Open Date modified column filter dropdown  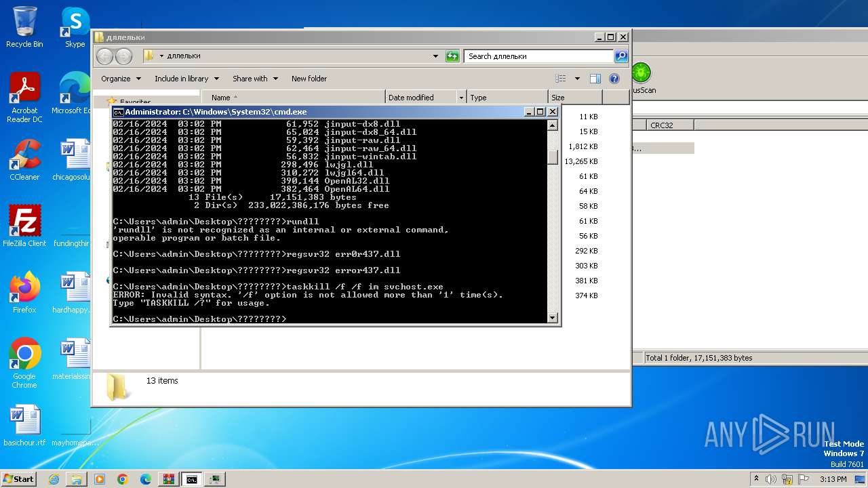[462, 98]
